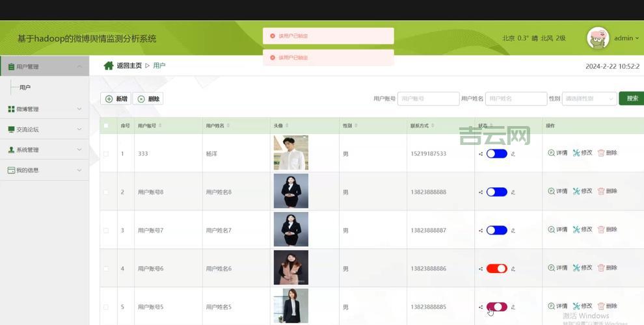
Task: Click the 详情 magnifier icon for user 333
Action: click(x=552, y=153)
